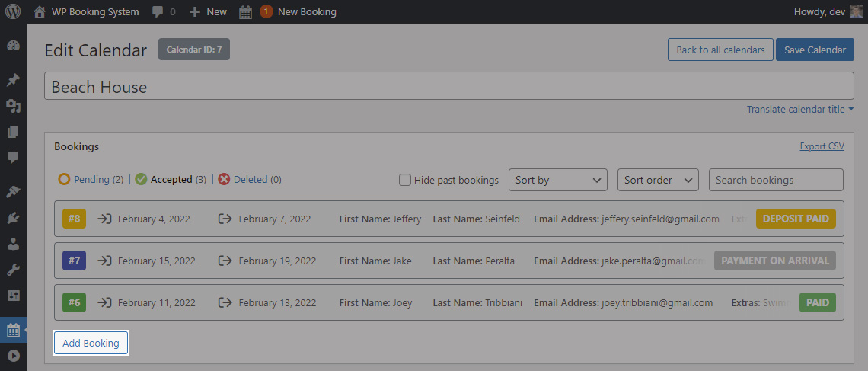Viewport: 868px width, 371px height.
Task: Click the yellow #8 booking badge
Action: [x=74, y=219]
